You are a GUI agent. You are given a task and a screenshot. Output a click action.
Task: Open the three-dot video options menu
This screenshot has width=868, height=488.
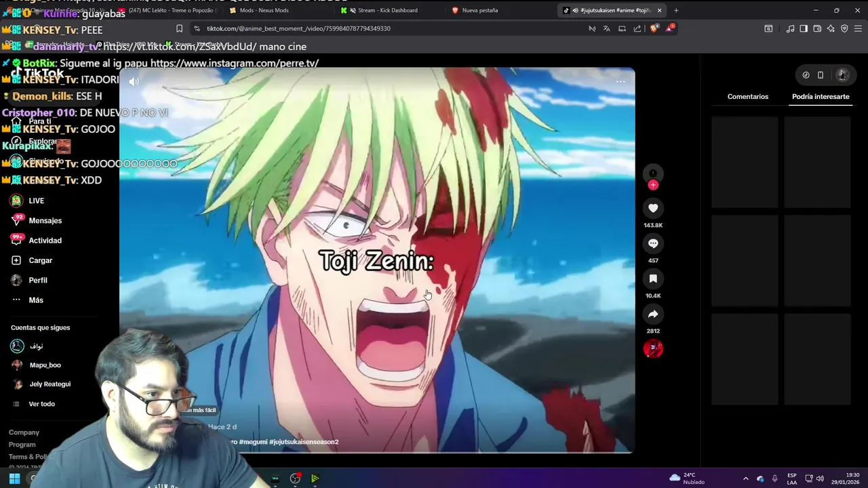pyautogui.click(x=620, y=81)
